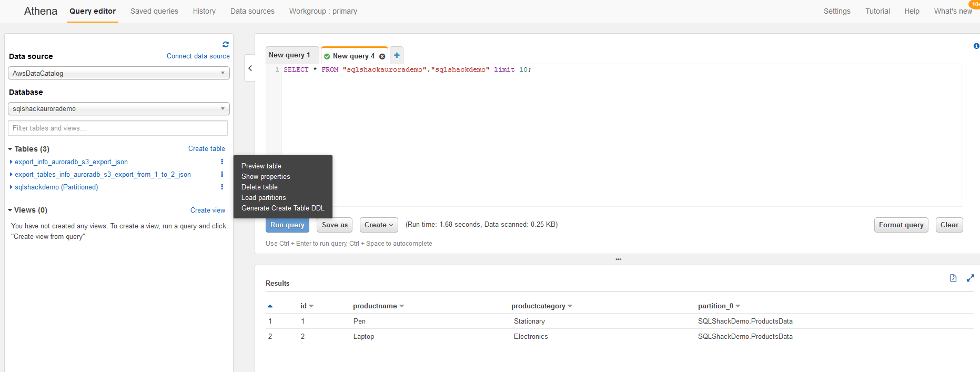This screenshot has width=980, height=372.
Task: Click the info icon at top right
Action: coord(976,46)
